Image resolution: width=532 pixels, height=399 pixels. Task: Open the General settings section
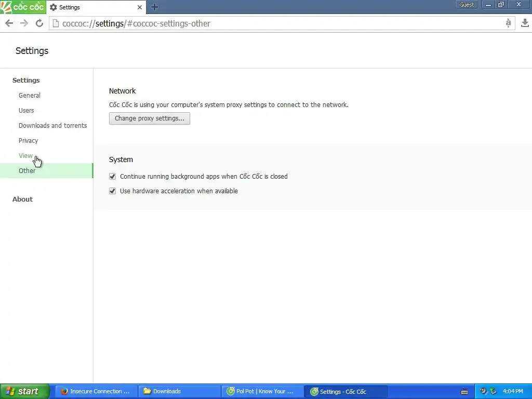click(30, 96)
